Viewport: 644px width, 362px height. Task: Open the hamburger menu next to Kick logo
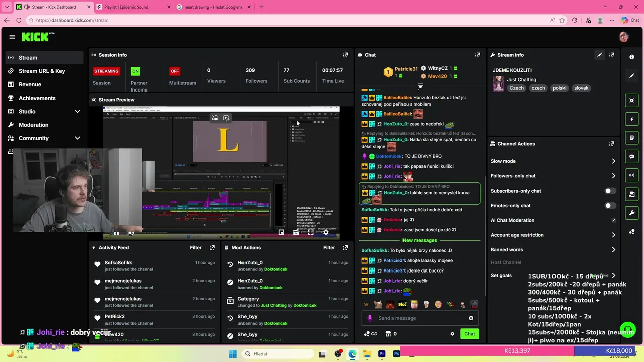point(12,37)
